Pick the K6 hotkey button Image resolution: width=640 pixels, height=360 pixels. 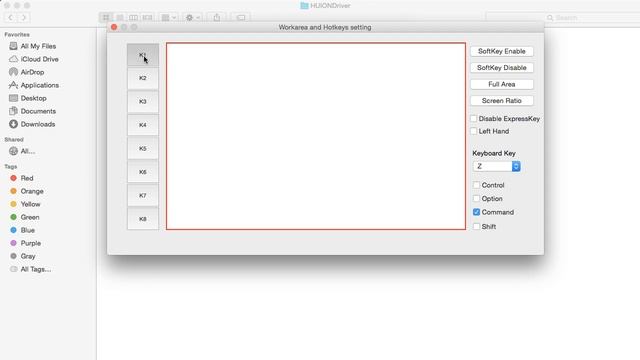pos(142,172)
